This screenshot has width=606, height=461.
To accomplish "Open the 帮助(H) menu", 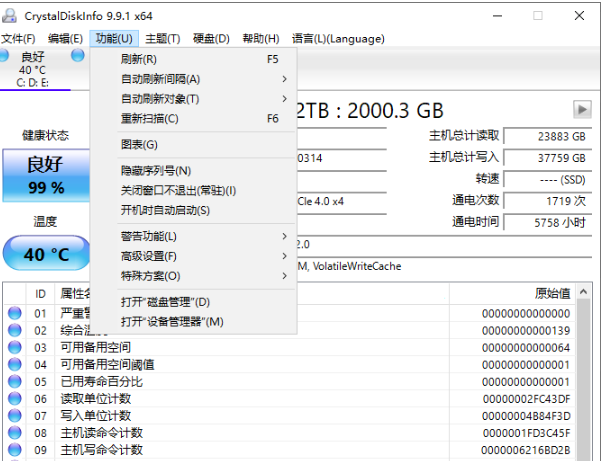I will pos(261,39).
